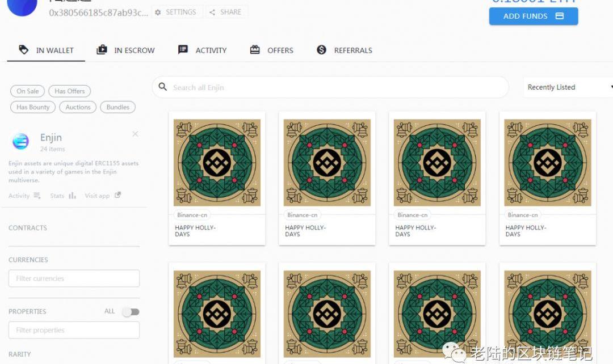This screenshot has width=613, height=364.
Task: Select the Referrals tab
Action: 344,50
